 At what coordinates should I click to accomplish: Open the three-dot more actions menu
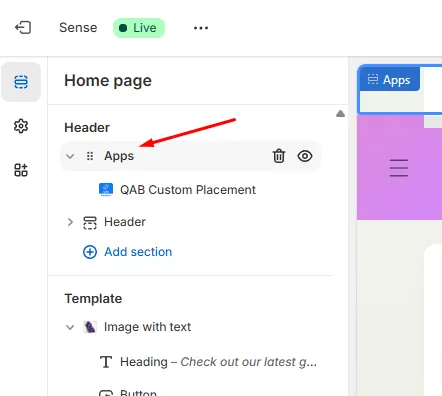[201, 28]
